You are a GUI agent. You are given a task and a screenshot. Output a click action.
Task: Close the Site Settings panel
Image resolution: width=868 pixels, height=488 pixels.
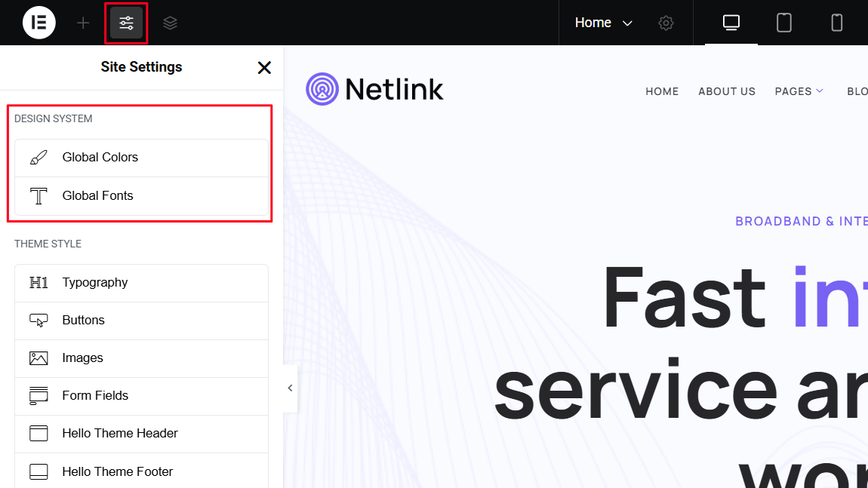pyautogui.click(x=264, y=68)
